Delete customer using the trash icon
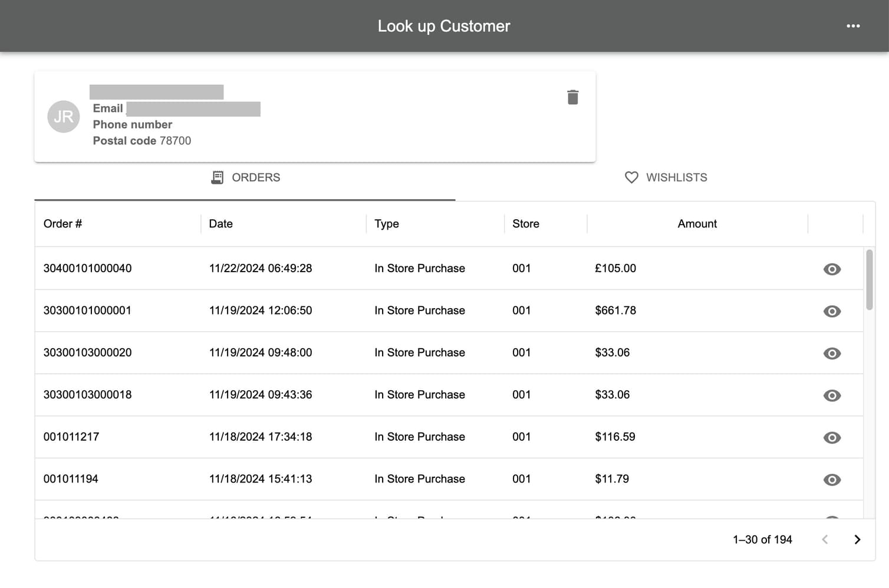The height and width of the screenshot is (588, 889). tap(572, 97)
